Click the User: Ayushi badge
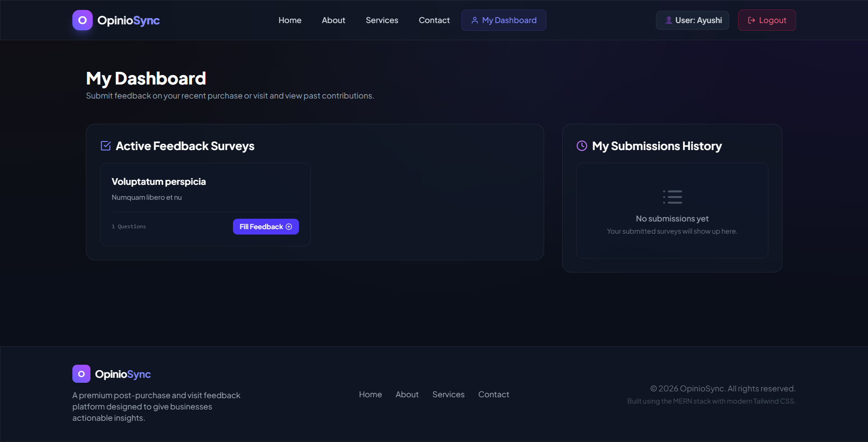Screen dimensions: 868x442 click(692, 20)
